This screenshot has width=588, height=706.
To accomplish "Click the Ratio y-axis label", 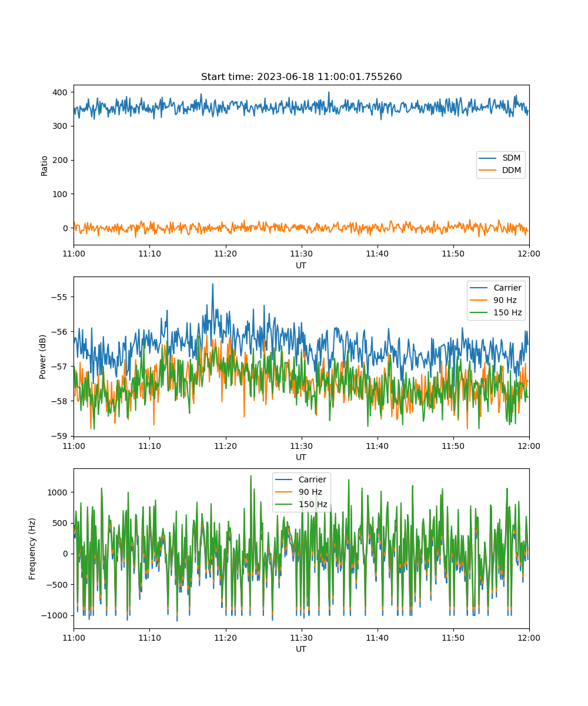I will pos(45,165).
